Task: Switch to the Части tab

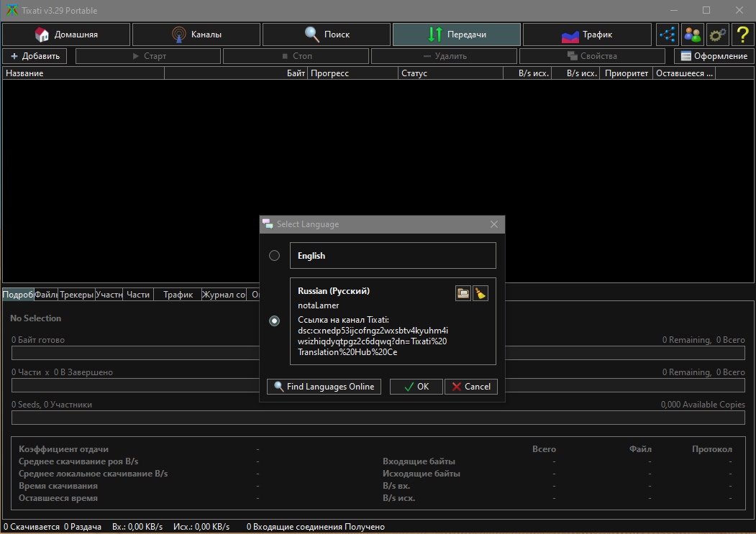Action: pos(138,295)
